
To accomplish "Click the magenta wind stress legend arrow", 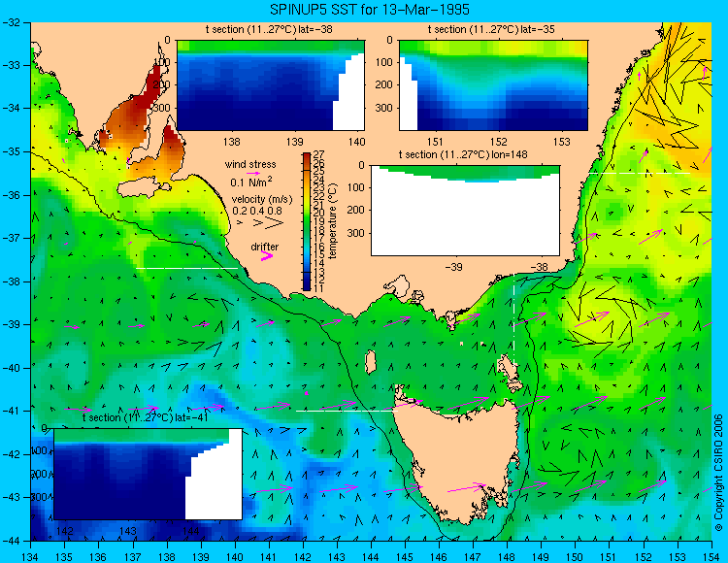I will pyautogui.click(x=253, y=173).
